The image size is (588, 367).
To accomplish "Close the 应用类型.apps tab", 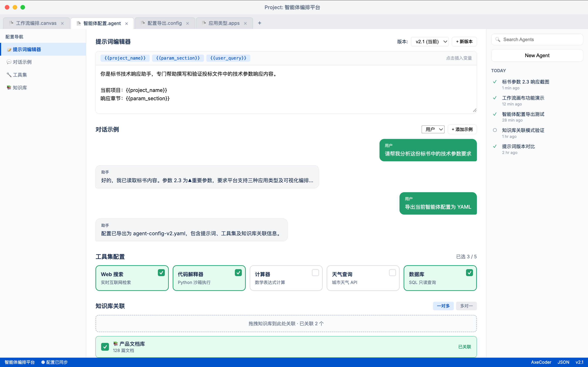I will 245,23.
